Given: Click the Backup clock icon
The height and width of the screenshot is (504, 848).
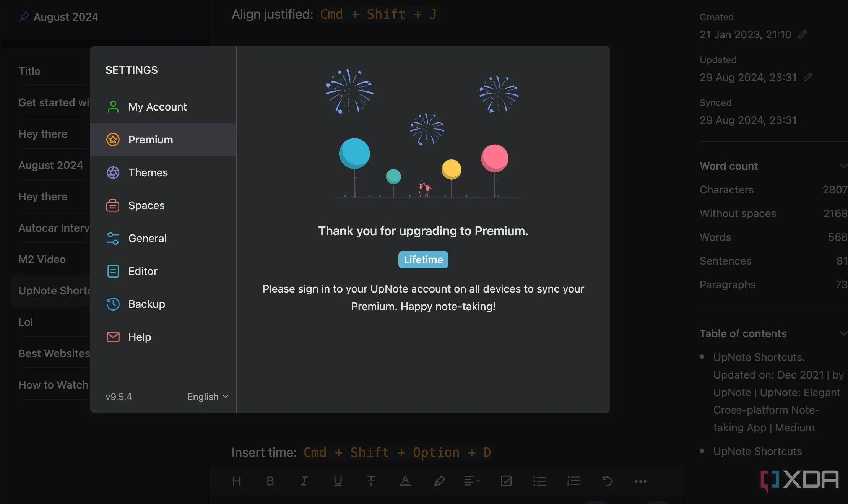Looking at the screenshot, I should (x=113, y=304).
